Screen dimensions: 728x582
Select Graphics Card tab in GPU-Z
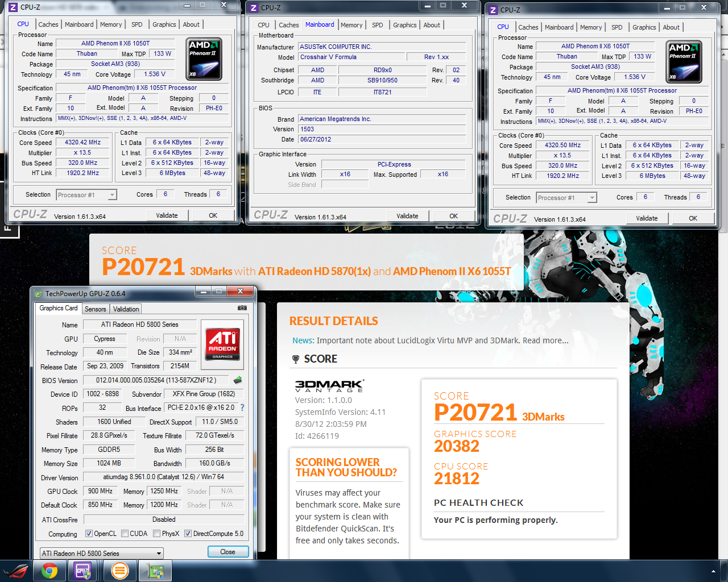[x=59, y=308]
